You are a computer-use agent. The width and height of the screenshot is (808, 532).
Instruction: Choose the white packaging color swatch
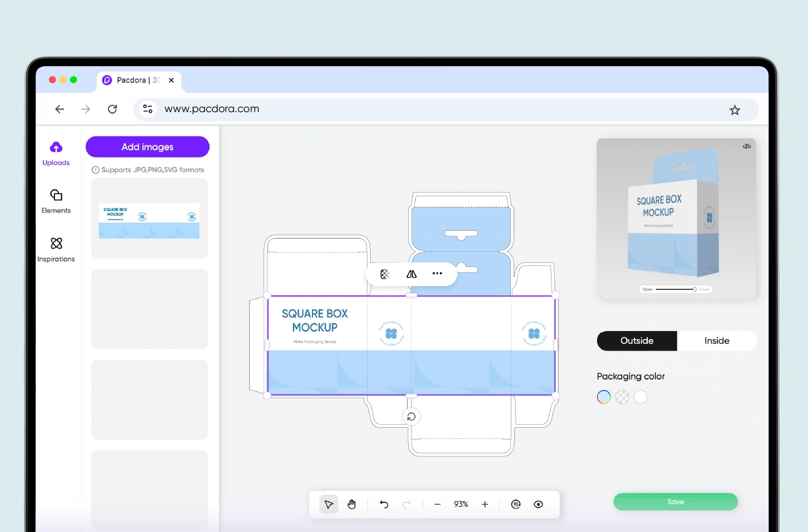[640, 397]
